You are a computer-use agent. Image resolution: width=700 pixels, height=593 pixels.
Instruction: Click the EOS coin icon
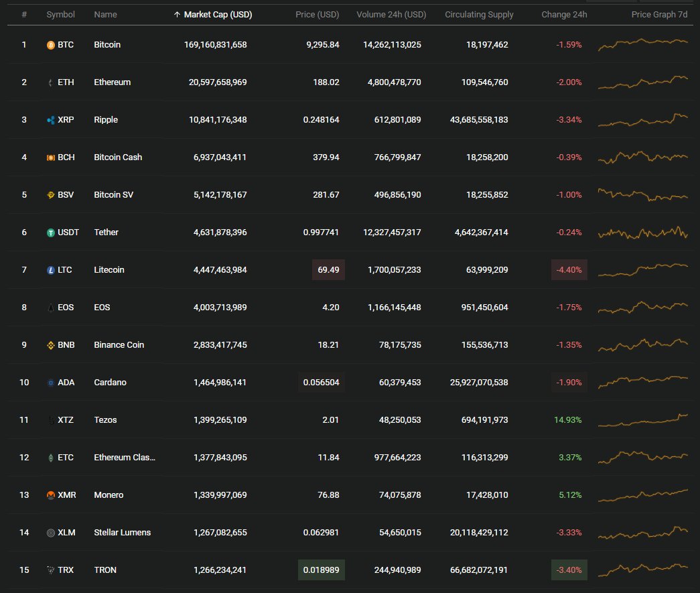tap(50, 308)
